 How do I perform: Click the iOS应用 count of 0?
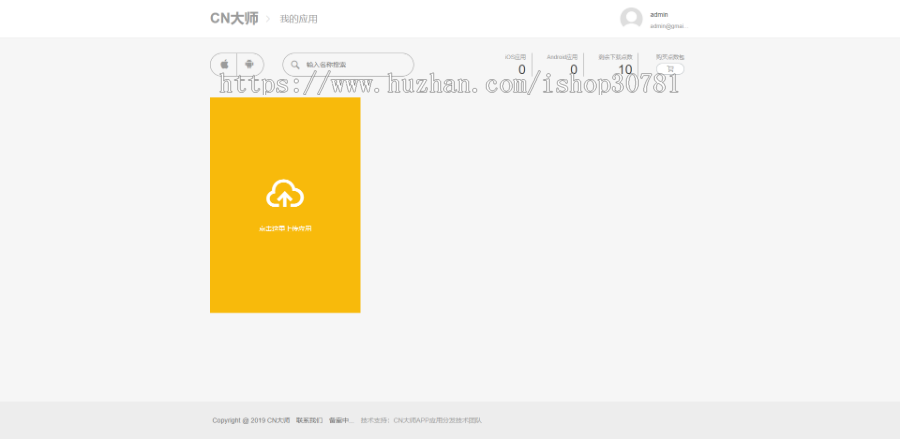click(522, 70)
